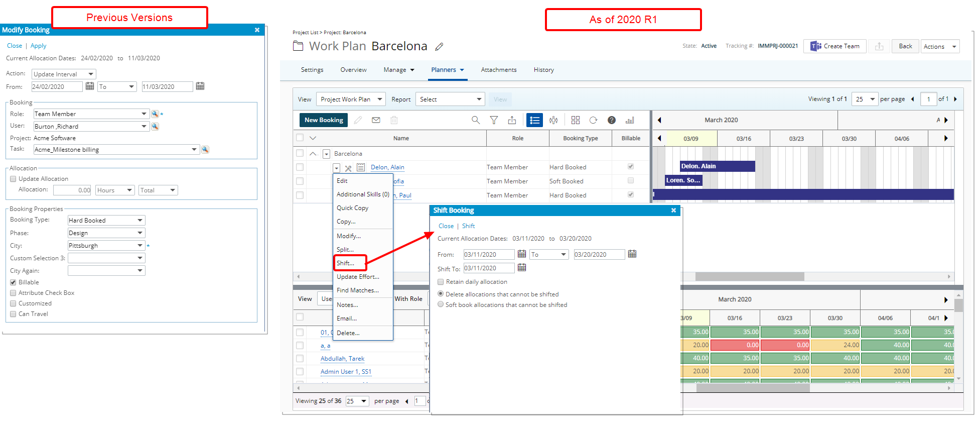Open the User dropdown showing Burton, Richard
Viewport: 980px width, 421px height.
[91, 126]
